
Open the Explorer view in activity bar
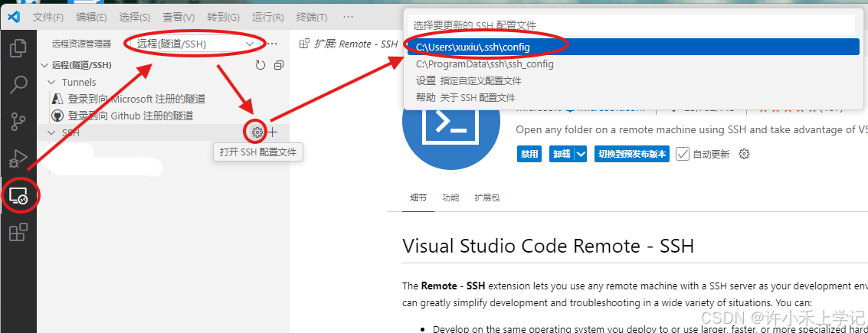(x=18, y=48)
